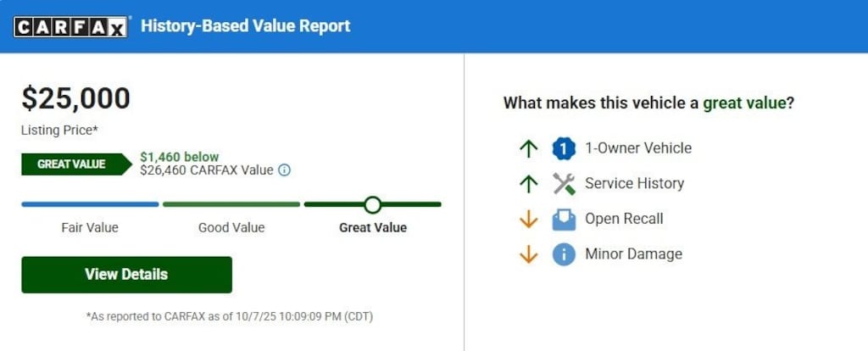Click the info icon beside CARFAX Value
Screen dimensions: 868x351
[x=285, y=170]
